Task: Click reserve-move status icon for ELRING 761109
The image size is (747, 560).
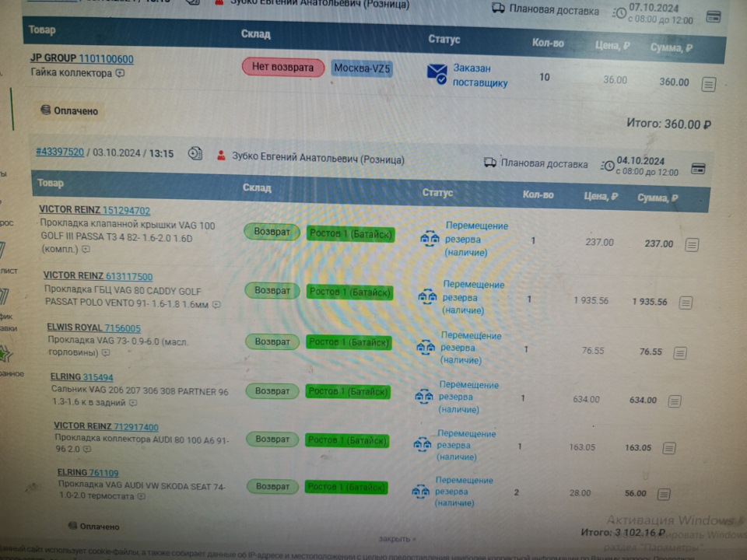Action: tap(420, 491)
